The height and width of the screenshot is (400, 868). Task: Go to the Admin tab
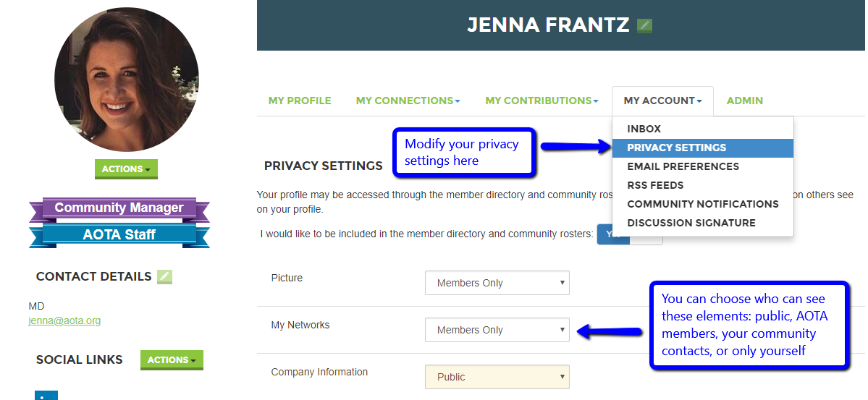744,101
